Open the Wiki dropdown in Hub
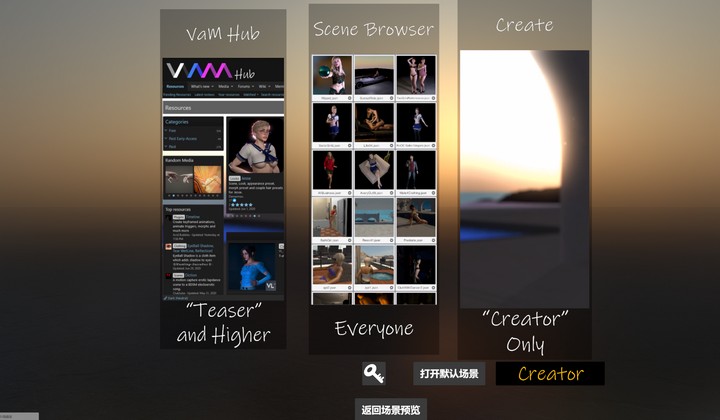The image size is (720, 420). click(x=264, y=86)
